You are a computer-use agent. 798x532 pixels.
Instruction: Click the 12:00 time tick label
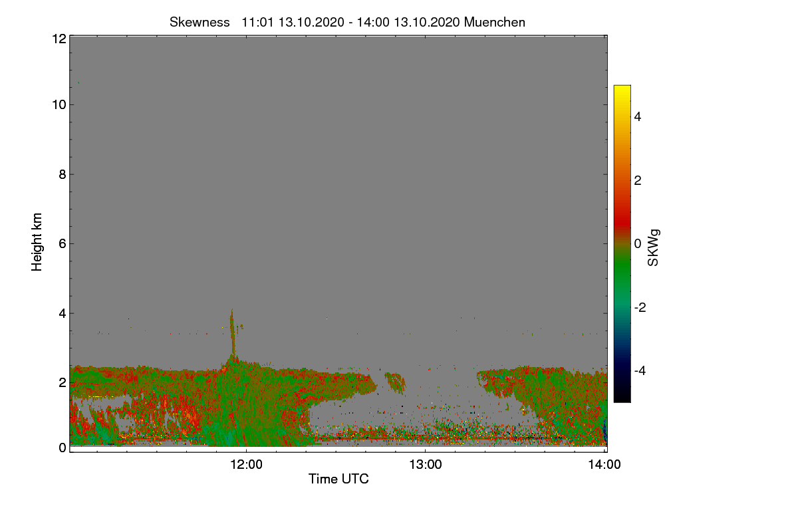(246, 464)
